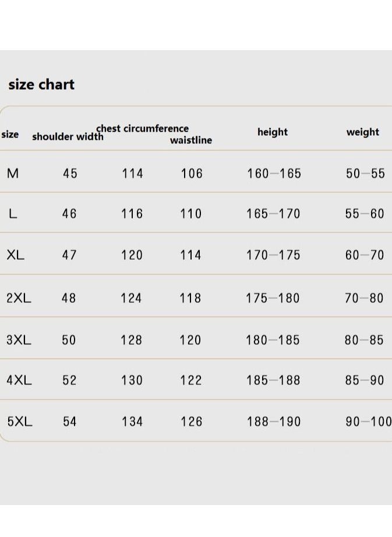Select waistline value 118 for 2XL
This screenshot has height=537, width=392.
[190, 298]
